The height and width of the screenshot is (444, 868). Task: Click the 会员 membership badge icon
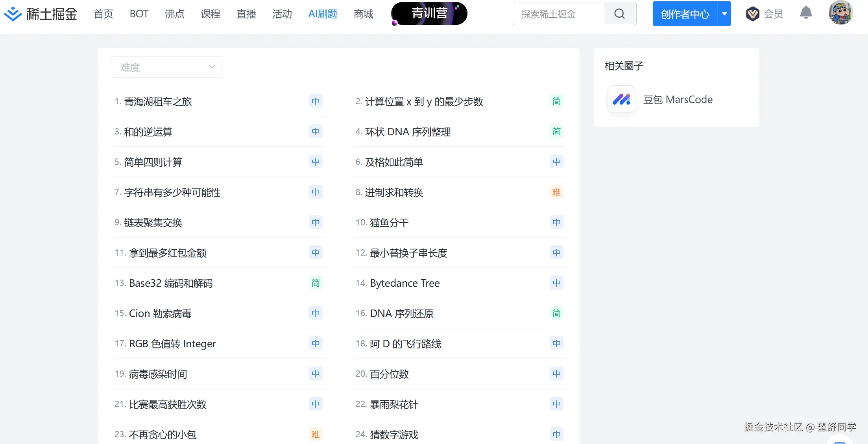coord(752,13)
